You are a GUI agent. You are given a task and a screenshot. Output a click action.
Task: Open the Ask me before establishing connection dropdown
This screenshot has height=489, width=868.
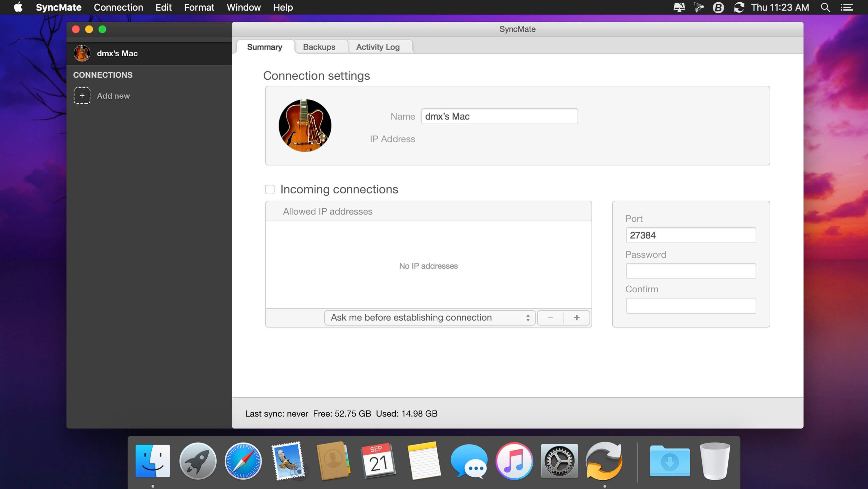[428, 317]
